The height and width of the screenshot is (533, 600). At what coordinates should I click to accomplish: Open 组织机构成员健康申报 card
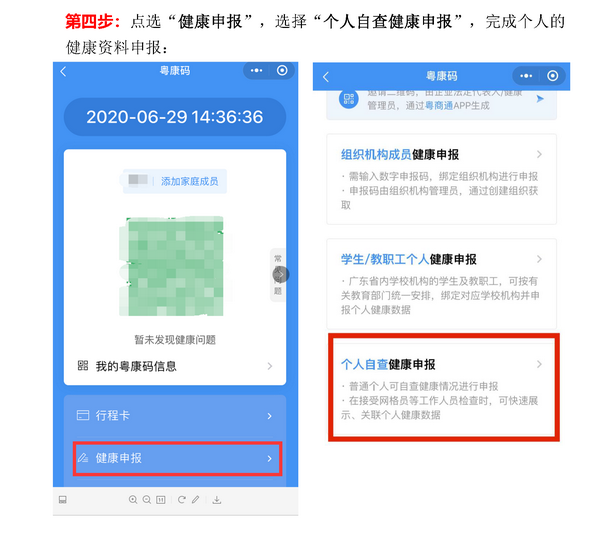441,179
